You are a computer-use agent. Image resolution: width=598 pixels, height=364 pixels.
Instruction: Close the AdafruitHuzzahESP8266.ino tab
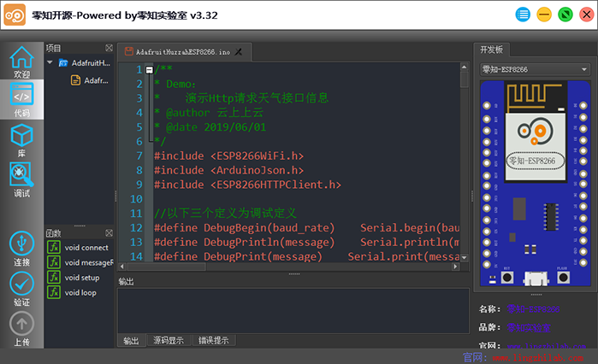pyautogui.click(x=239, y=52)
